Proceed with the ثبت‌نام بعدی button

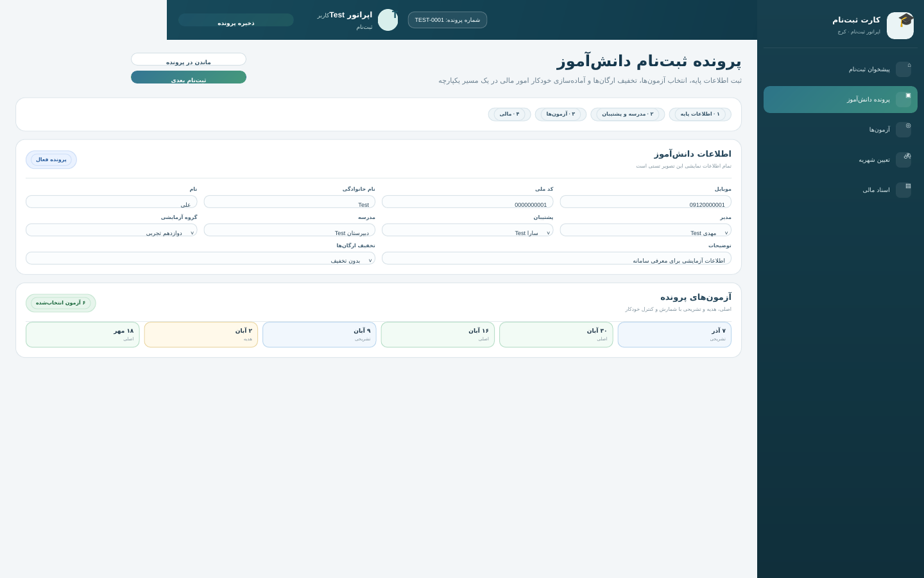pos(189,77)
